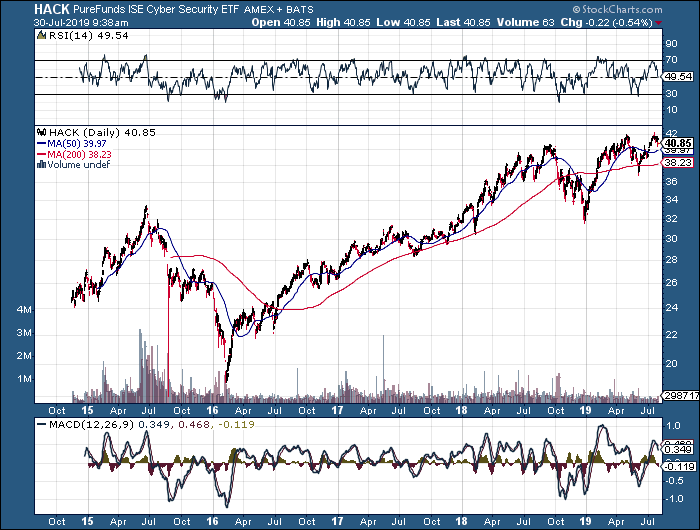
Task: Click the HACK (Daily) 40.85 legend label
Action: point(102,133)
